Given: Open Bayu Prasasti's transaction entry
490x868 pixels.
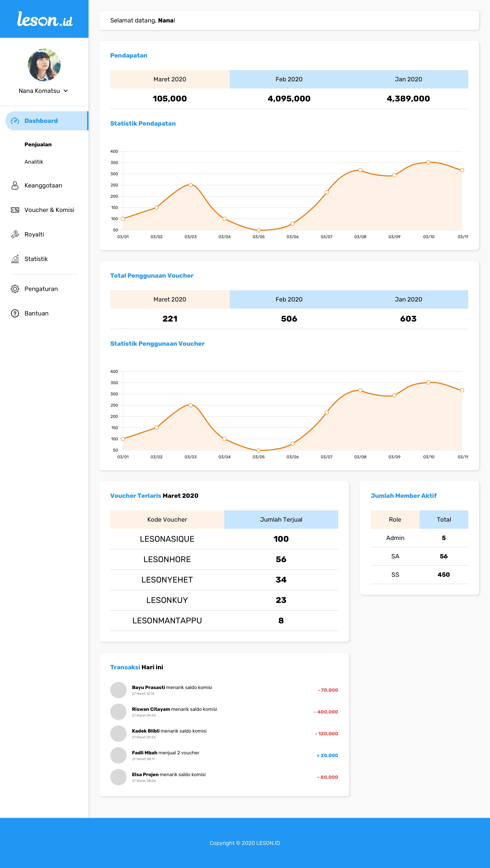Looking at the screenshot, I should coord(224,690).
